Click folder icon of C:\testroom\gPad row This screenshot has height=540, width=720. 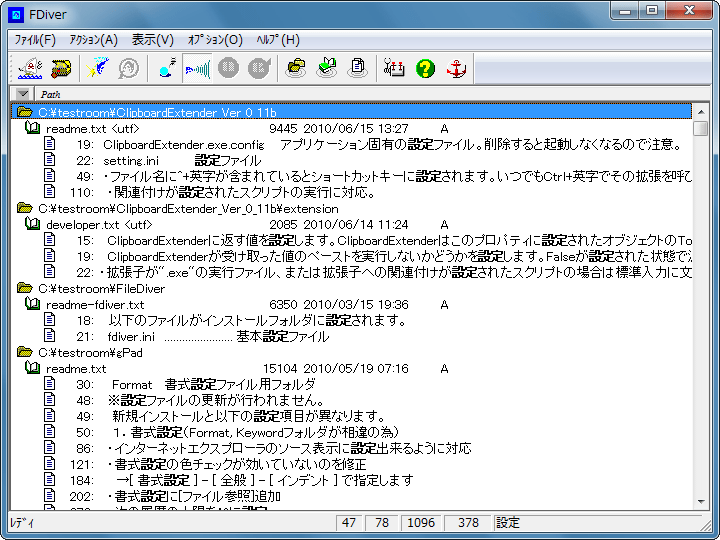coord(25,352)
